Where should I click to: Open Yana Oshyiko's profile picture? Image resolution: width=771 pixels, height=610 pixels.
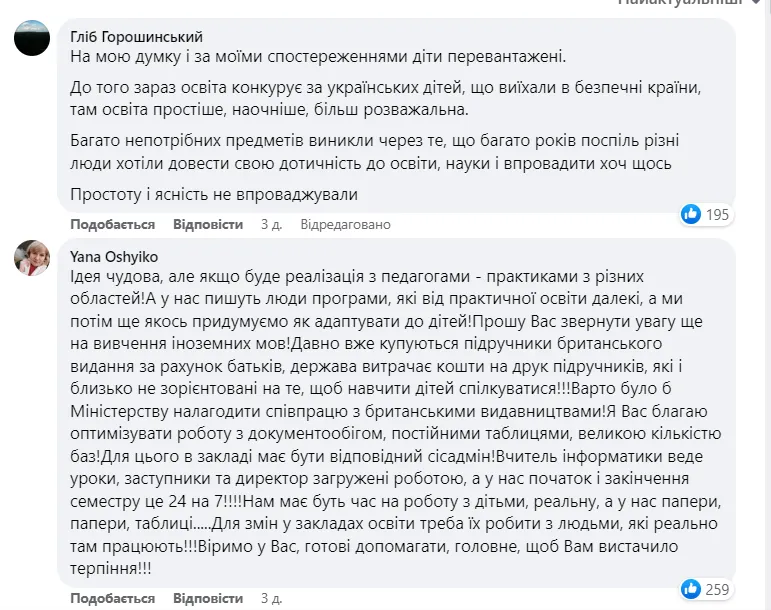(x=32, y=258)
